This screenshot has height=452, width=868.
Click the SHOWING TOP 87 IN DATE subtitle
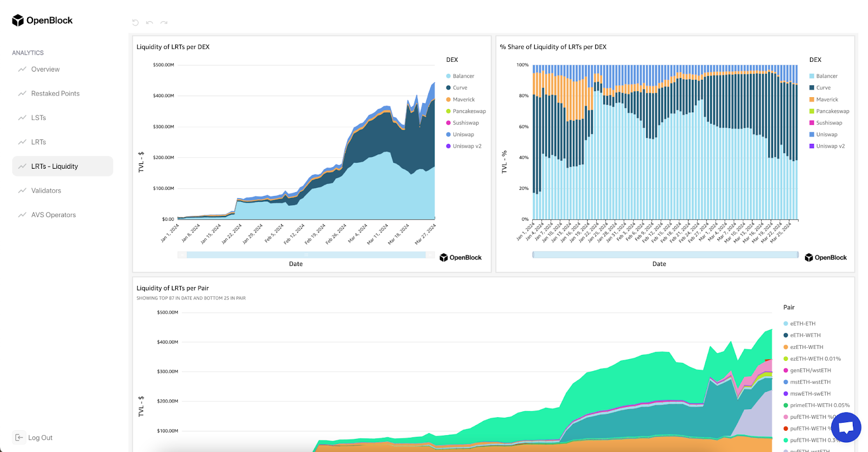191,298
